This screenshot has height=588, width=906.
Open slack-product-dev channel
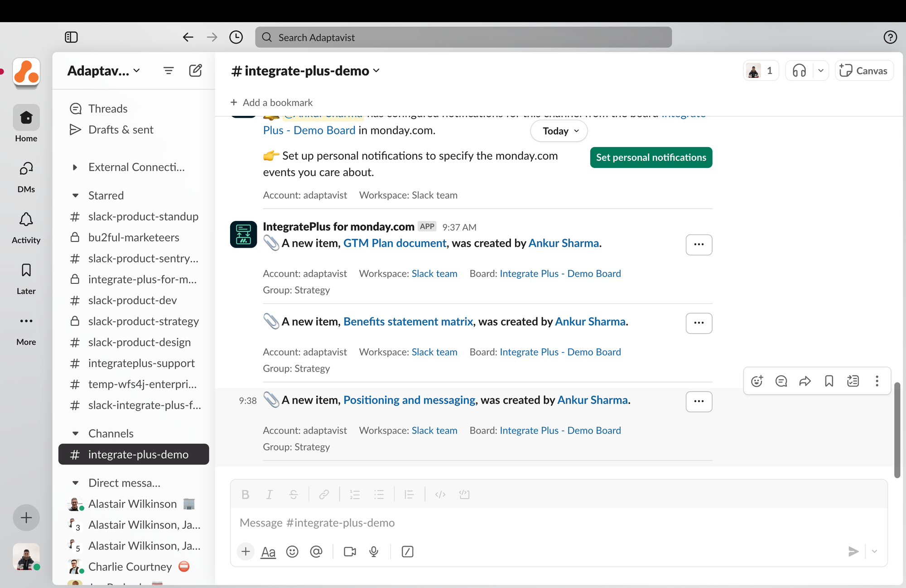134,300
